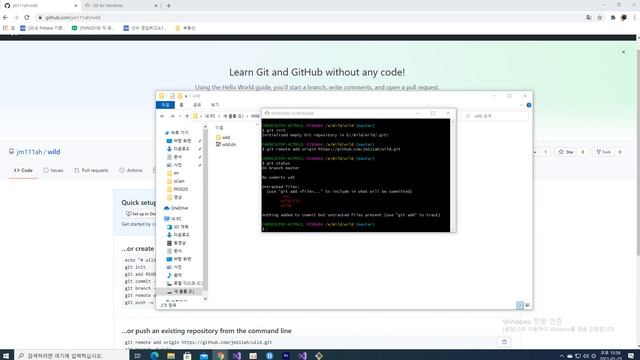Screen dimensions: 640x360
Task: Reload the GitHub page in Chrome
Action: pos(27,18)
